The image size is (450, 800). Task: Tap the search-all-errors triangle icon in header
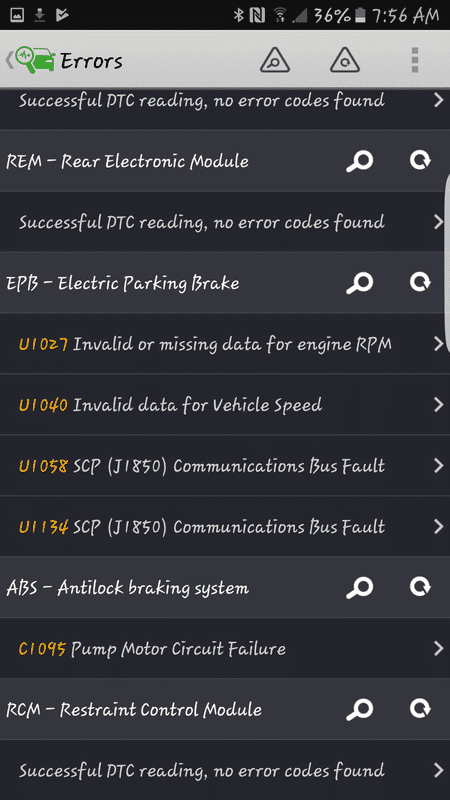pos(275,61)
